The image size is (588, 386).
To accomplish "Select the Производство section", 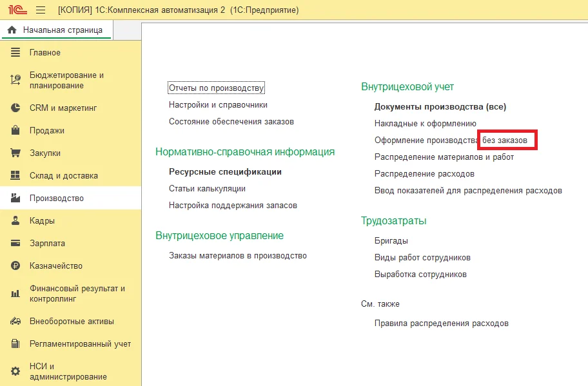I will (x=70, y=198).
